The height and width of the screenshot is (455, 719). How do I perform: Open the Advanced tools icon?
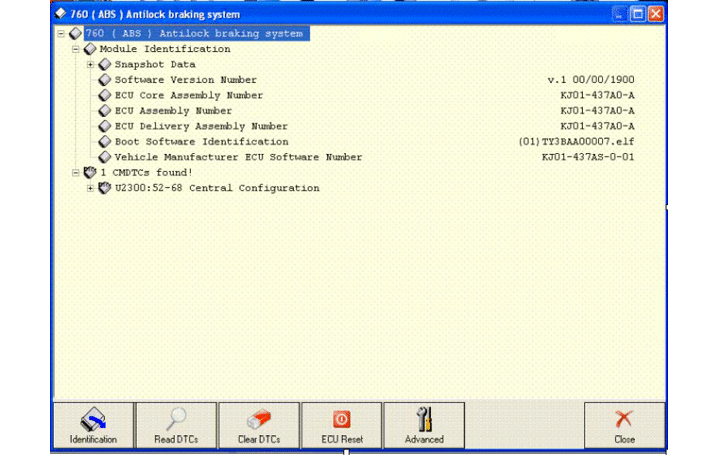(x=424, y=419)
